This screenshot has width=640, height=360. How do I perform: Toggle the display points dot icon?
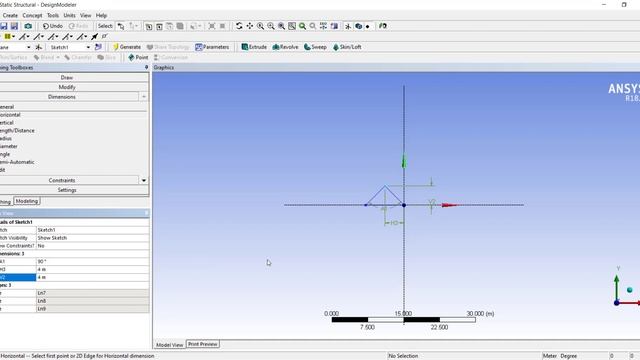coord(368,27)
